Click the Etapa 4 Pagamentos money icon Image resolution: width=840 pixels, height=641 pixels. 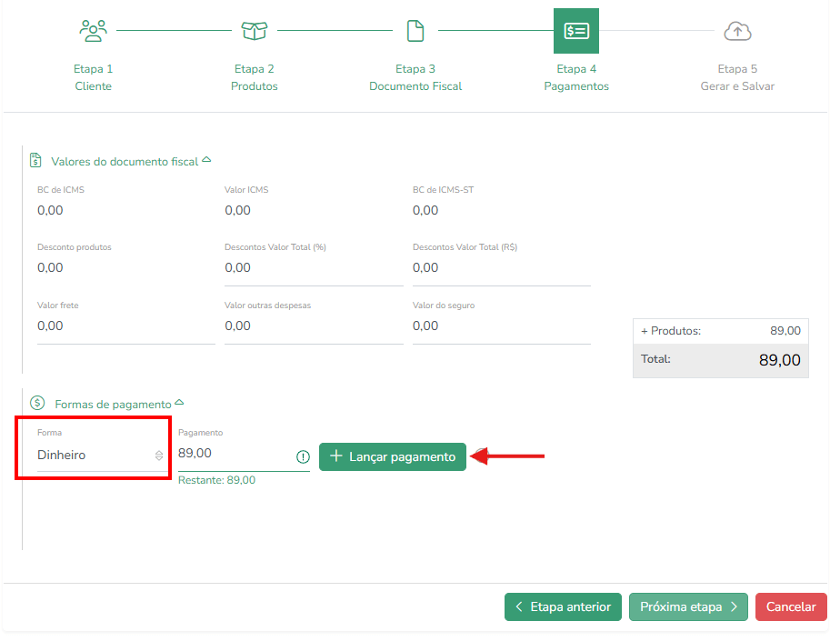tap(576, 31)
